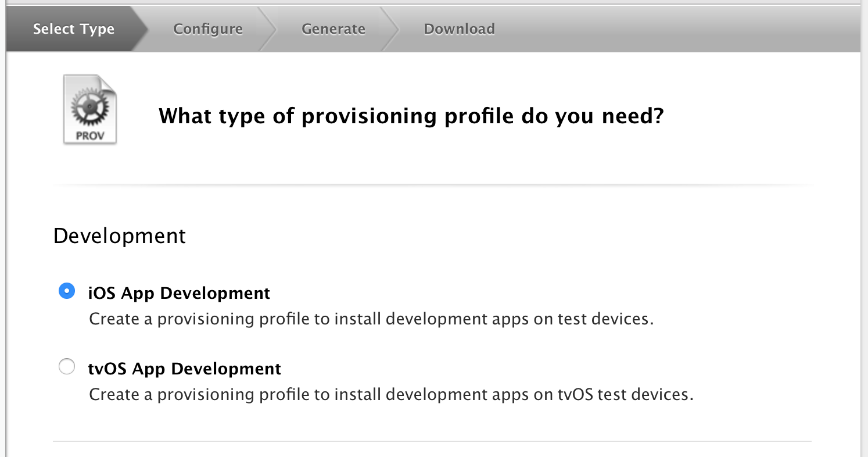Select the iOS App Development radio button
868x457 pixels.
(67, 291)
